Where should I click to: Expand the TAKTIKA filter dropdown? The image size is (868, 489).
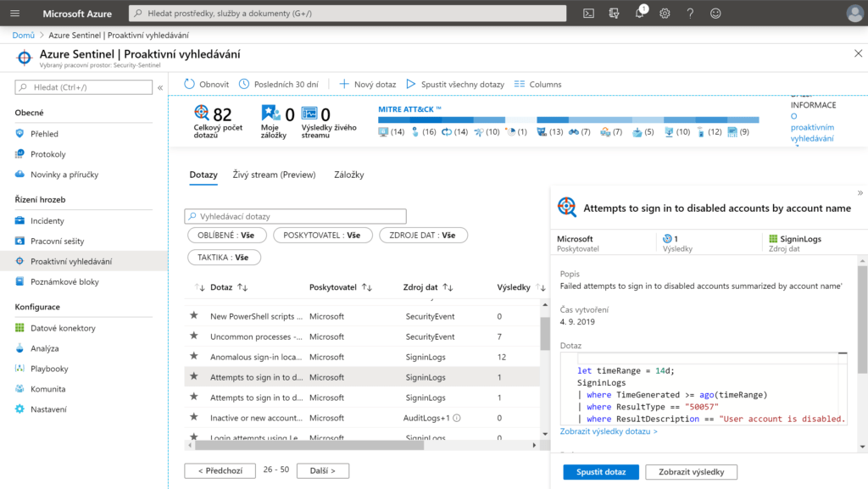click(224, 257)
